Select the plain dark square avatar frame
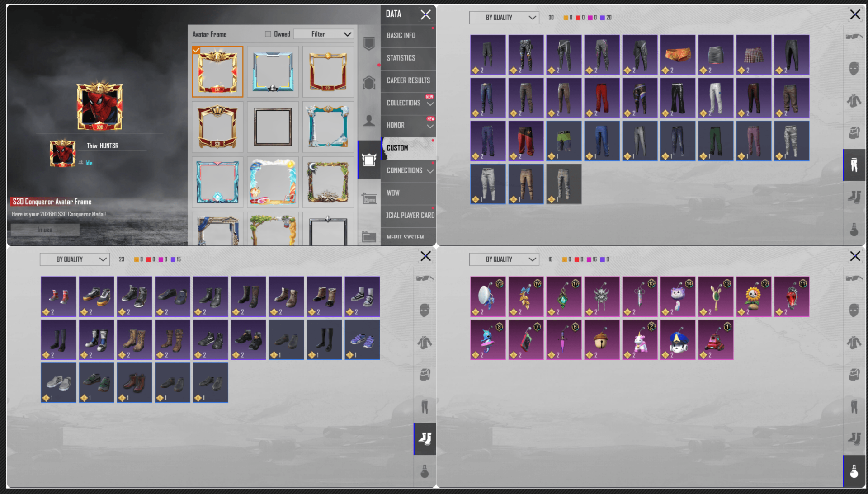 (273, 127)
